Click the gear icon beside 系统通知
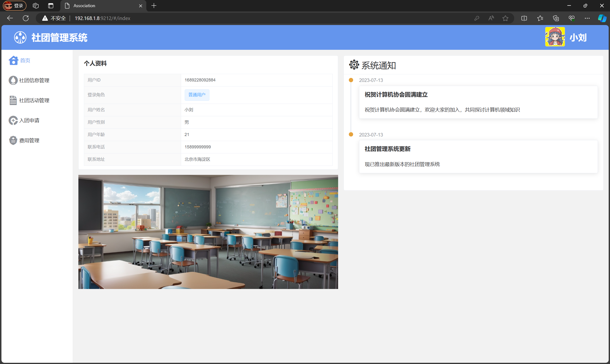Screen dimensions: 610x364 point(353,65)
